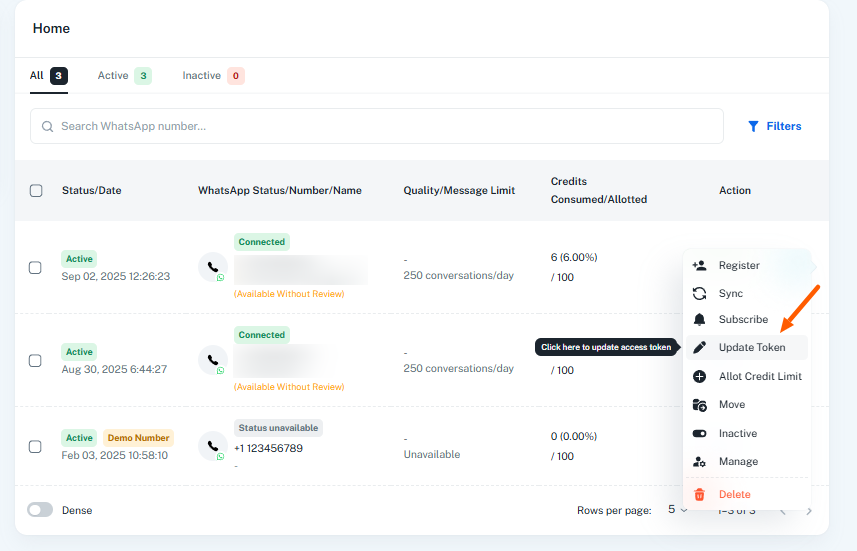Click the Manage user-gear icon

pyautogui.click(x=700, y=462)
